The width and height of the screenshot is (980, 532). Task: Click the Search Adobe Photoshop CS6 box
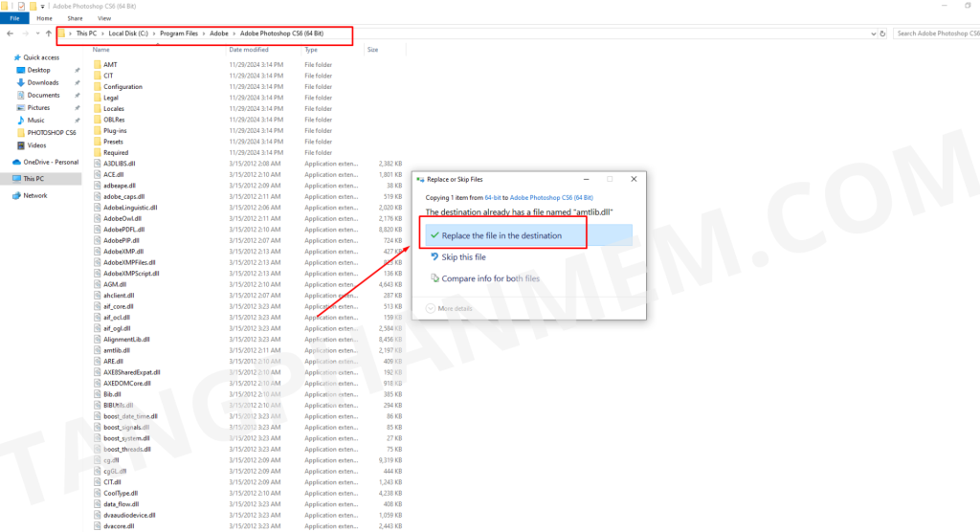(x=934, y=33)
